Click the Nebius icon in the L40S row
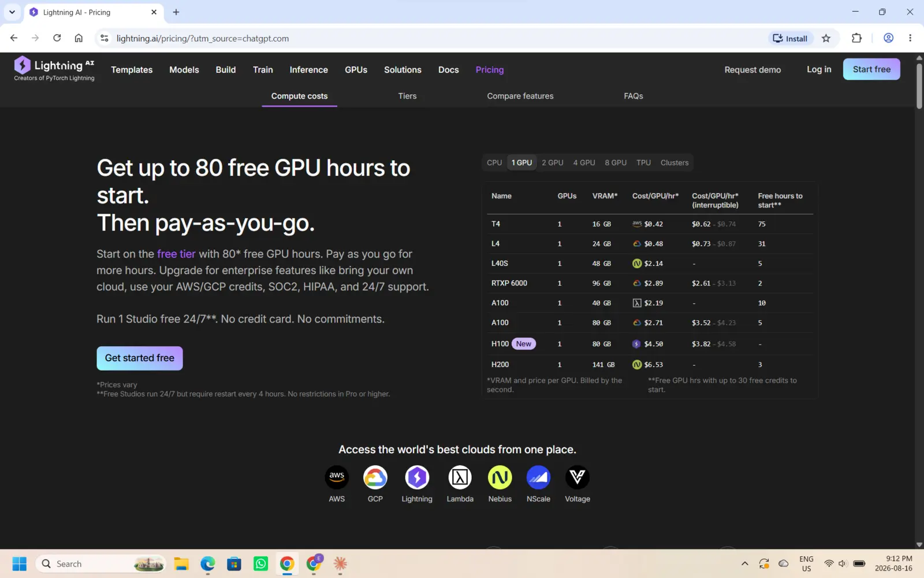Image resolution: width=924 pixels, height=578 pixels. (637, 264)
